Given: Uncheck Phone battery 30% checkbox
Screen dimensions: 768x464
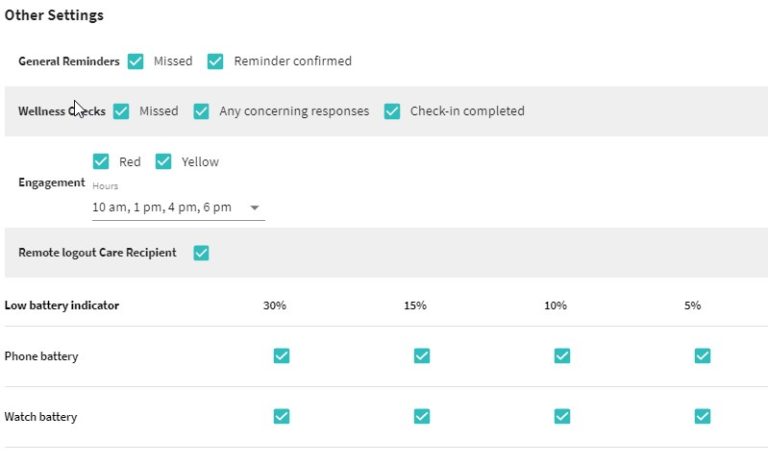Looking at the screenshot, I should [282, 356].
